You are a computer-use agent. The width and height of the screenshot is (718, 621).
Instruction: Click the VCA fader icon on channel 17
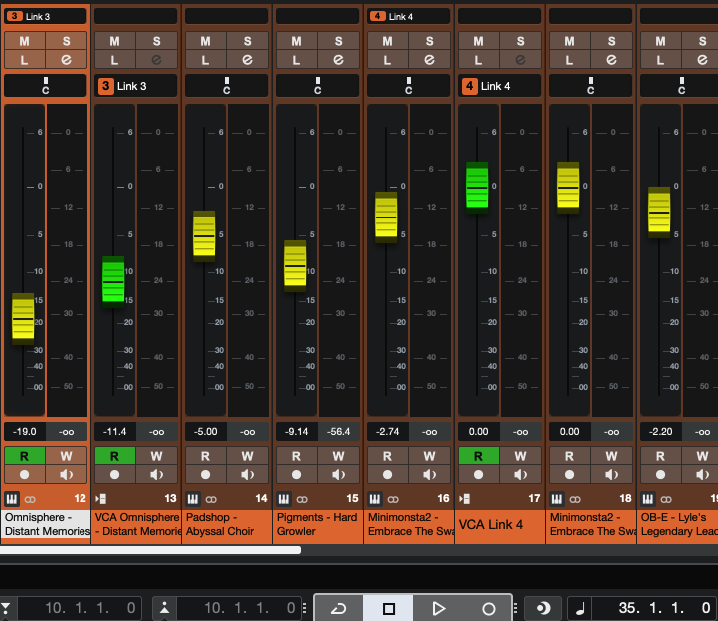[465, 498]
